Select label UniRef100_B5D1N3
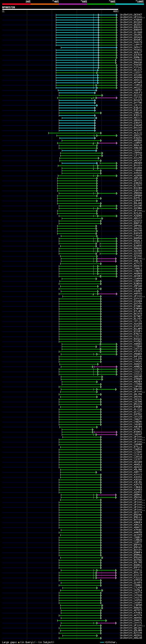Image resolution: width=146 pixels, height=644 pixels. click(x=131, y=558)
